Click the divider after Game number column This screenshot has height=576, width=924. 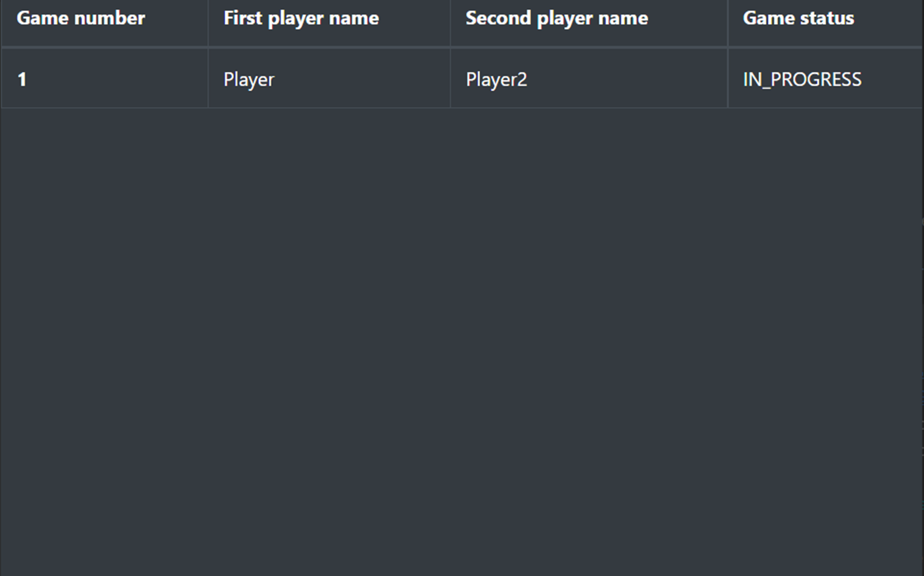click(x=208, y=79)
